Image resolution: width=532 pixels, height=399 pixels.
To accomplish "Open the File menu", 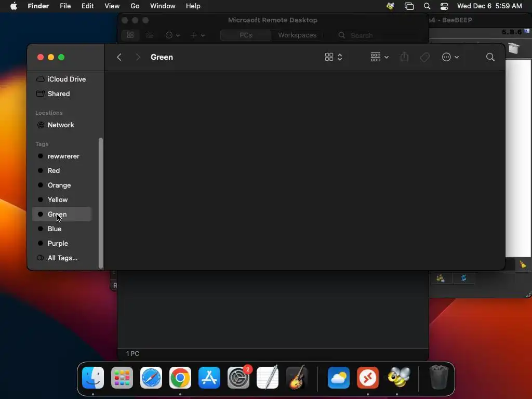I will 65,6.
